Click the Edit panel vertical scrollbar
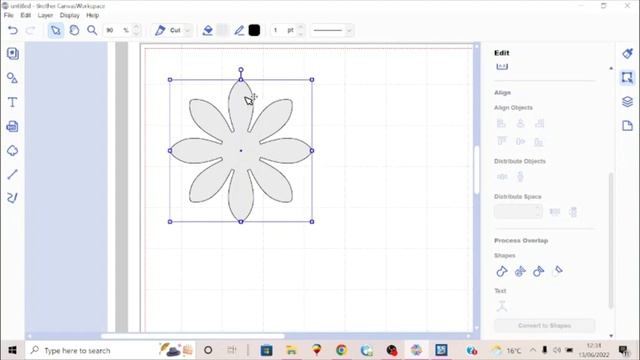 point(611,241)
